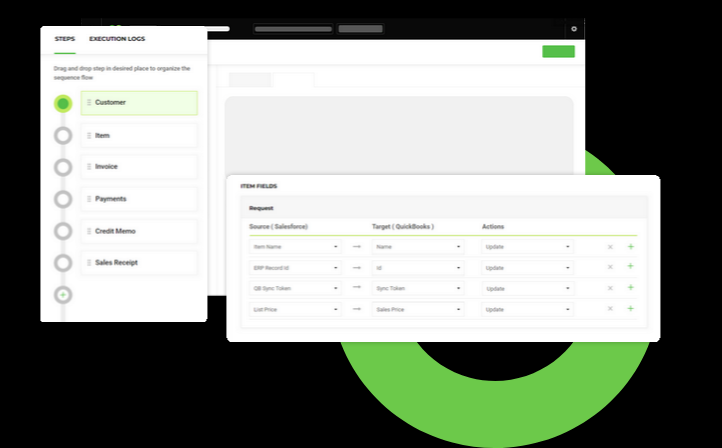Remove the ERP Record Id mapping row
The image size is (722, 448).
tap(610, 267)
